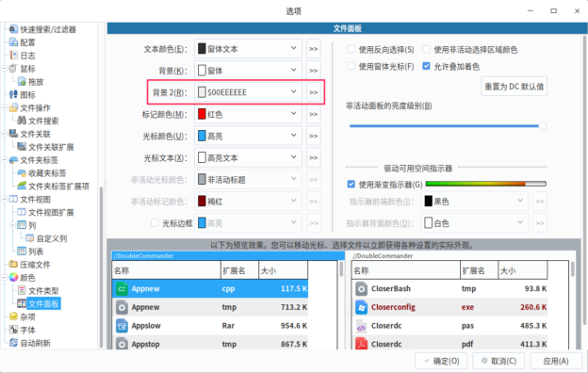Click the 杂项 misc icon
The width and height of the screenshot is (588, 373).
click(x=13, y=316)
